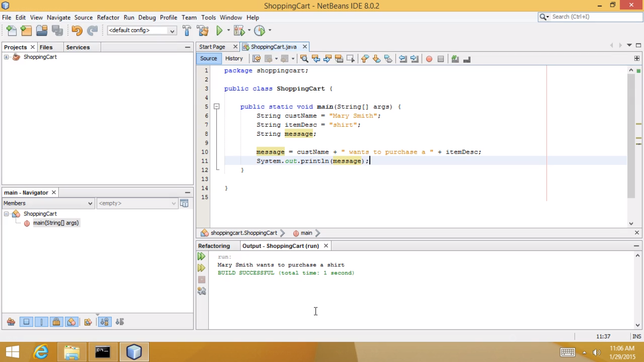This screenshot has width=644, height=362.
Task: Click the Profile Project toolbar icon
Action: click(x=259, y=31)
